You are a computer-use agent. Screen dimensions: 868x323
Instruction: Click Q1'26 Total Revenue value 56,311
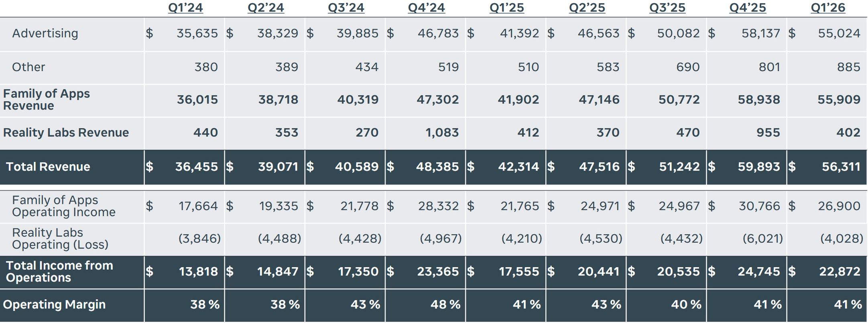[841, 167]
